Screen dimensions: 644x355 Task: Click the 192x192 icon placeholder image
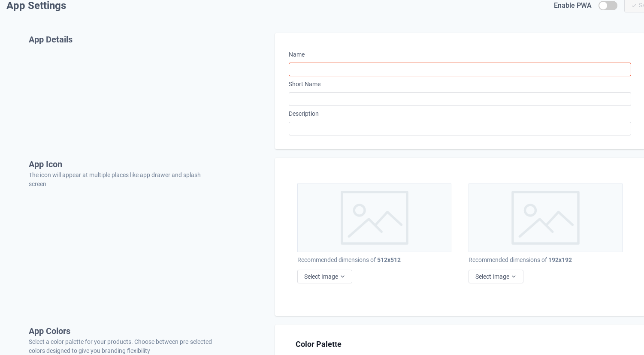pos(545,218)
